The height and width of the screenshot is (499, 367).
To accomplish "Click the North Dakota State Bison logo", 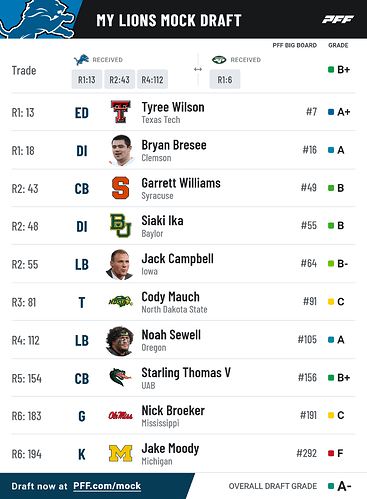I will (x=120, y=302).
